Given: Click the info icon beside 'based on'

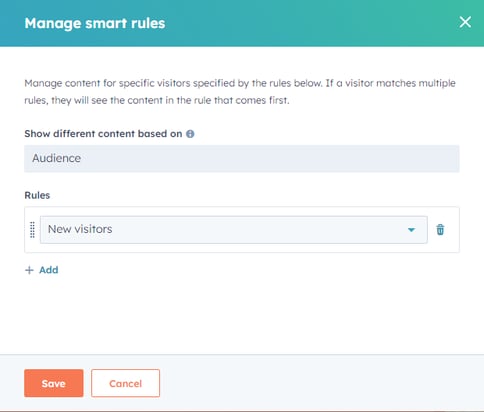Looking at the screenshot, I should coord(190,134).
